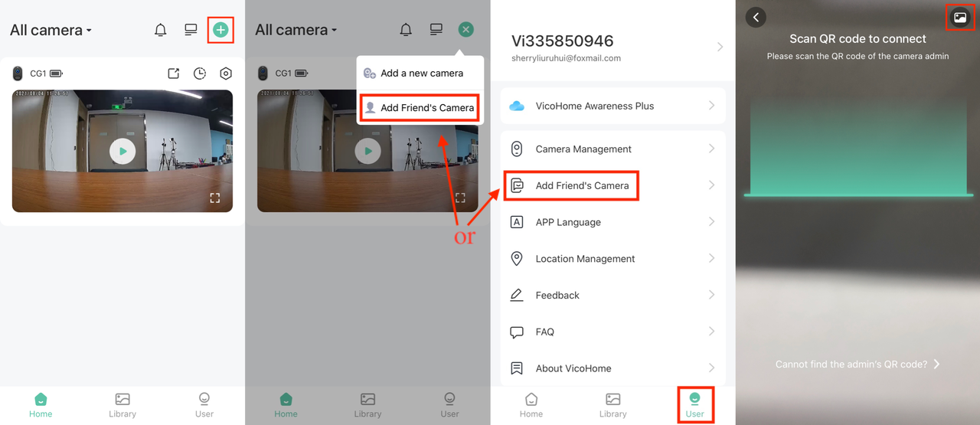
Task: Go back from the QR scan screen
Action: coord(756,17)
